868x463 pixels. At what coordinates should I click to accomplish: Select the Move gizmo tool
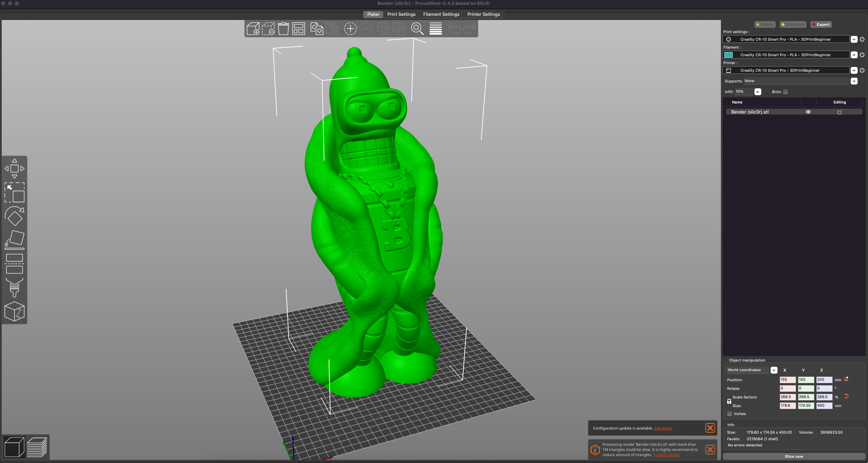pyautogui.click(x=15, y=168)
